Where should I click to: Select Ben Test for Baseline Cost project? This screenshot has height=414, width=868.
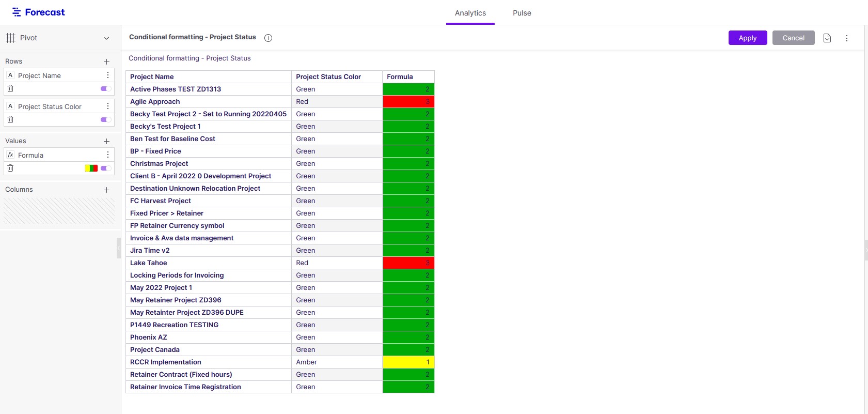click(172, 139)
